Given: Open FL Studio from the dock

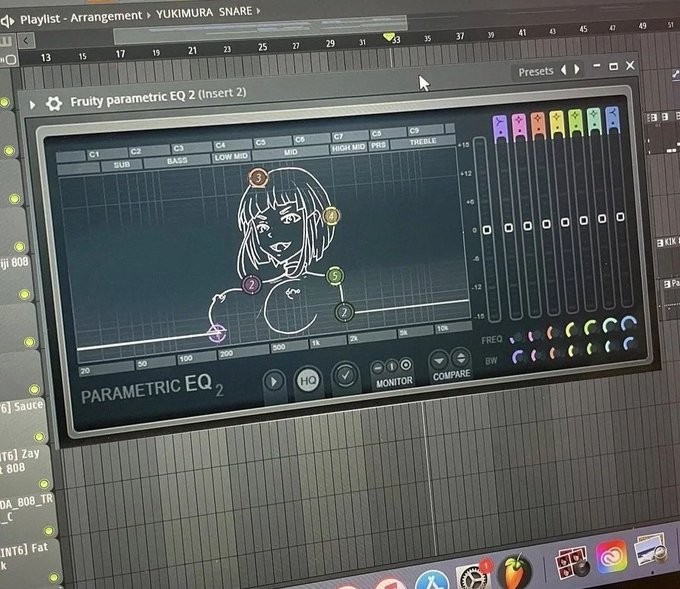Looking at the screenshot, I should tap(515, 571).
